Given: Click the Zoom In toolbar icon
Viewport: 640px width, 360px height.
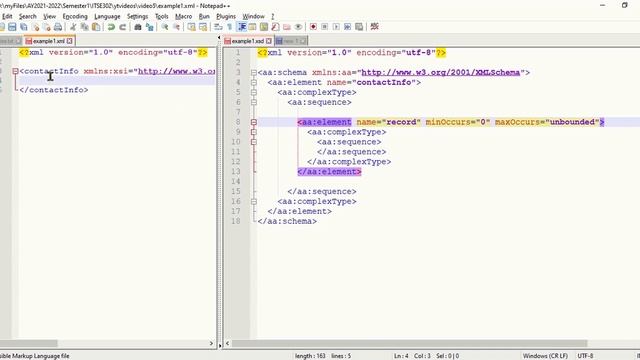Looking at the screenshot, I should pyautogui.click(x=165, y=27).
